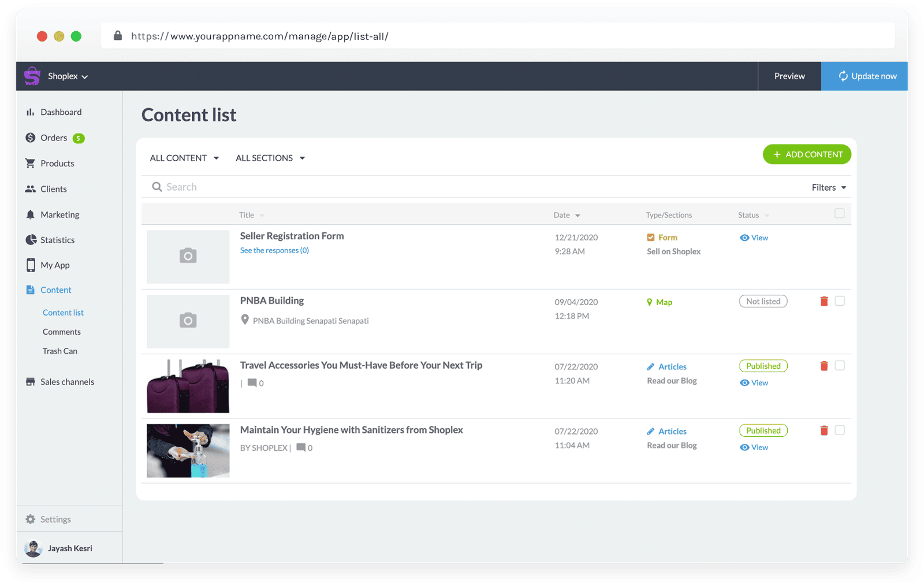The image size is (924, 586).
Task: Open Marketing via the bell icon
Action: pyautogui.click(x=31, y=214)
